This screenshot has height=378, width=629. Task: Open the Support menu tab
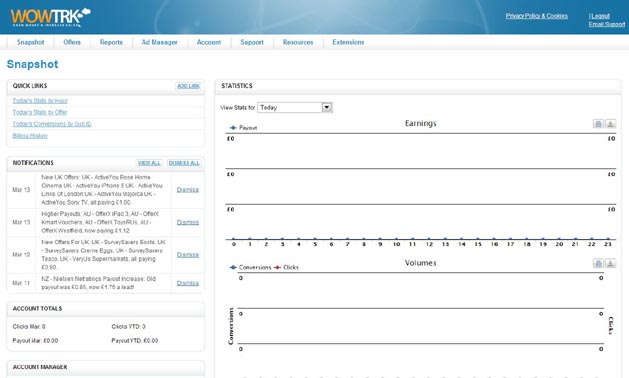click(x=252, y=42)
